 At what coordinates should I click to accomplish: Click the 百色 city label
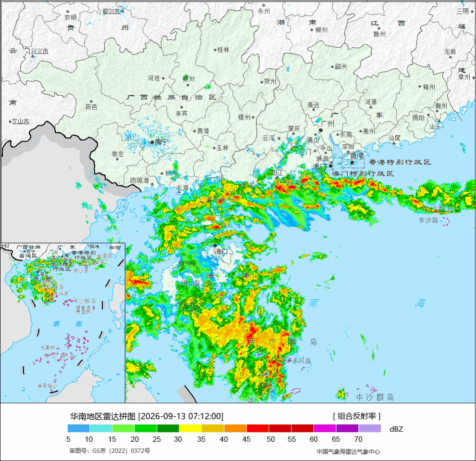click(x=91, y=107)
